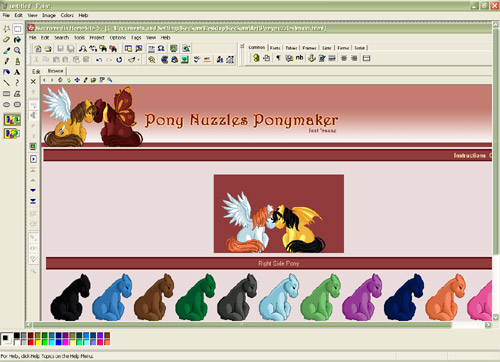Select the Pencil tool in Paint

coord(6,61)
